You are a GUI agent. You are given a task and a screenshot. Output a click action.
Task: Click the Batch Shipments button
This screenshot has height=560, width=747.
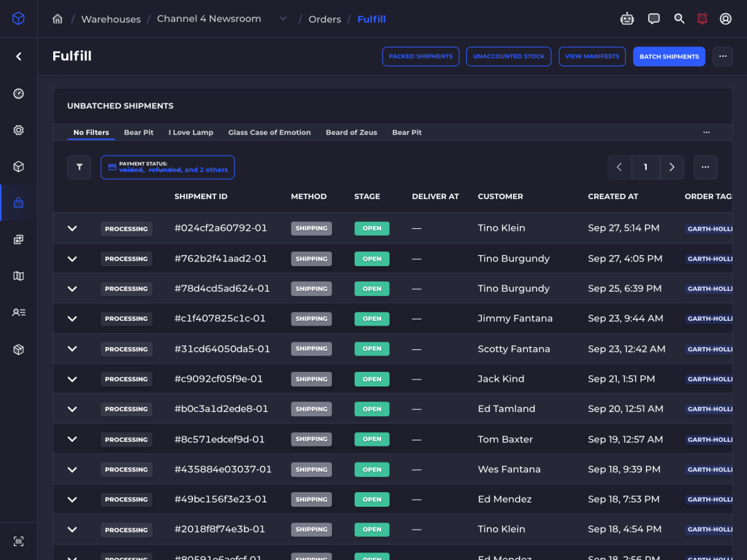click(x=669, y=57)
